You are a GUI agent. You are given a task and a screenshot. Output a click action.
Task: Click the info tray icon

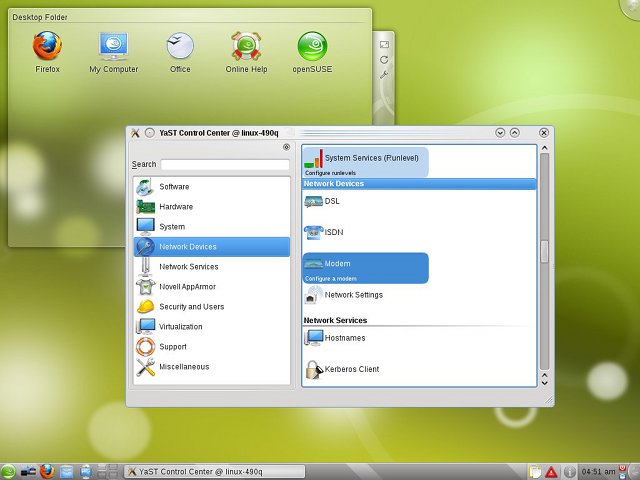[569, 472]
